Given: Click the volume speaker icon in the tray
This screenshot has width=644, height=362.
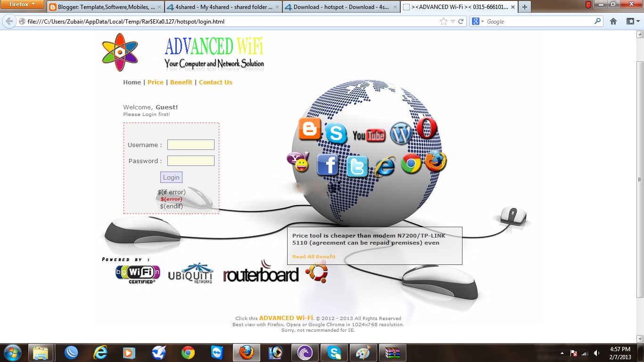Looking at the screenshot, I should (596, 353).
